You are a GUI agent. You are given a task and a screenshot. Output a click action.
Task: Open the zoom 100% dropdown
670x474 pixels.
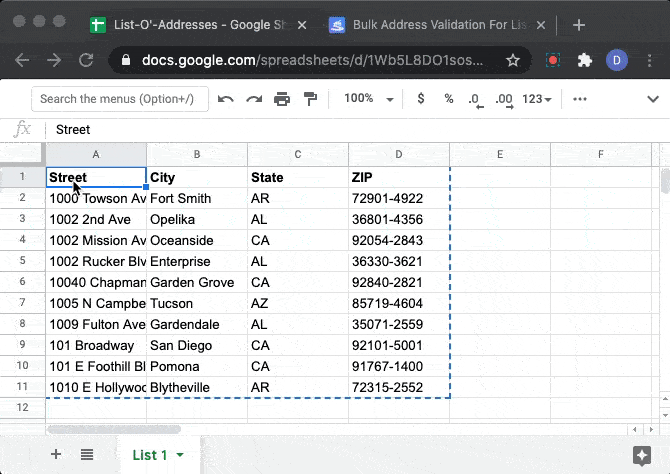(x=366, y=99)
